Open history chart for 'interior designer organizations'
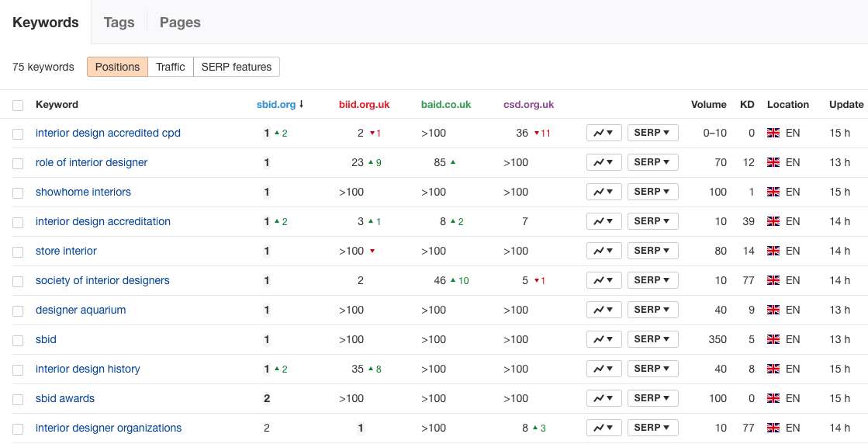868x444 pixels. tap(604, 428)
